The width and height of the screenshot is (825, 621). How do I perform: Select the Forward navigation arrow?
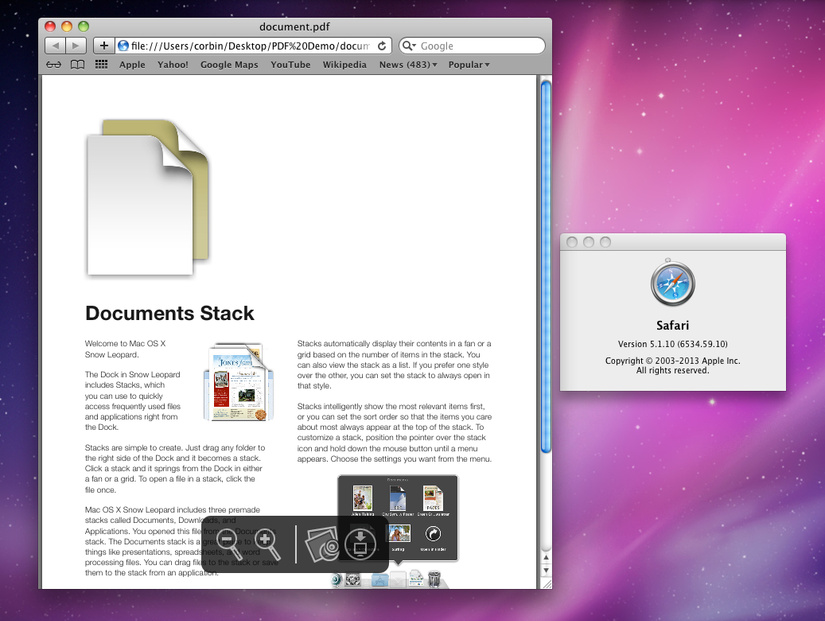pyautogui.click(x=77, y=45)
